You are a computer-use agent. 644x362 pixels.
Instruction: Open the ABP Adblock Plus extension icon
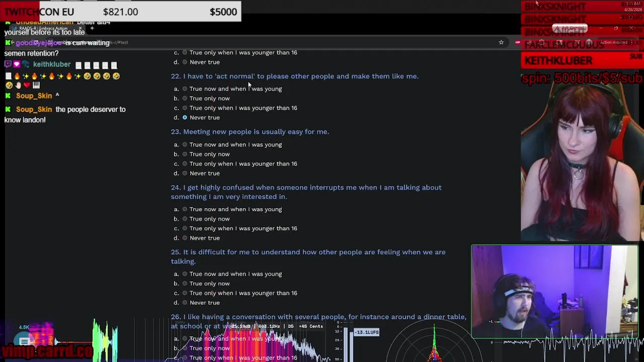(x=518, y=42)
